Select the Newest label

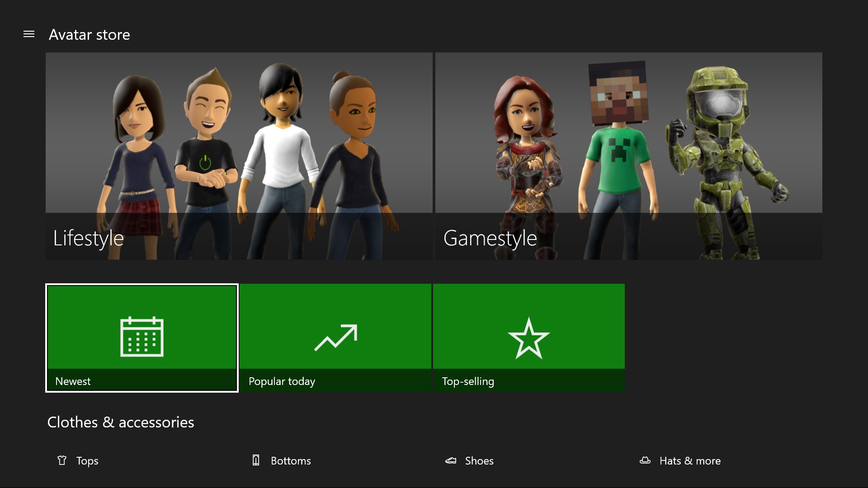point(73,381)
